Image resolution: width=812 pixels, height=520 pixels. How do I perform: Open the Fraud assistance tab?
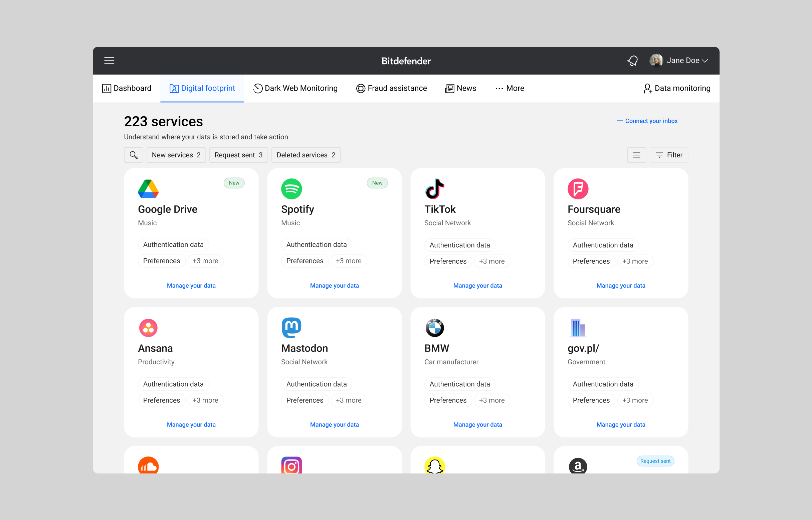(391, 89)
